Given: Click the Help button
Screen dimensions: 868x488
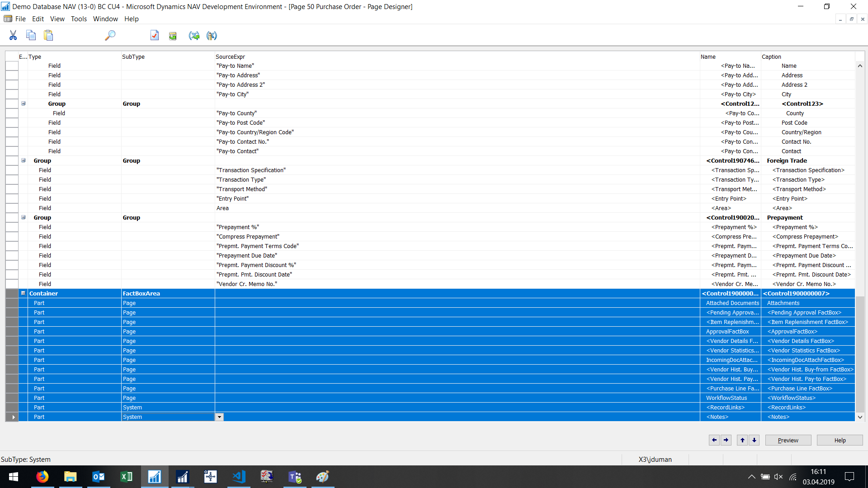Looking at the screenshot, I should (x=840, y=440).
